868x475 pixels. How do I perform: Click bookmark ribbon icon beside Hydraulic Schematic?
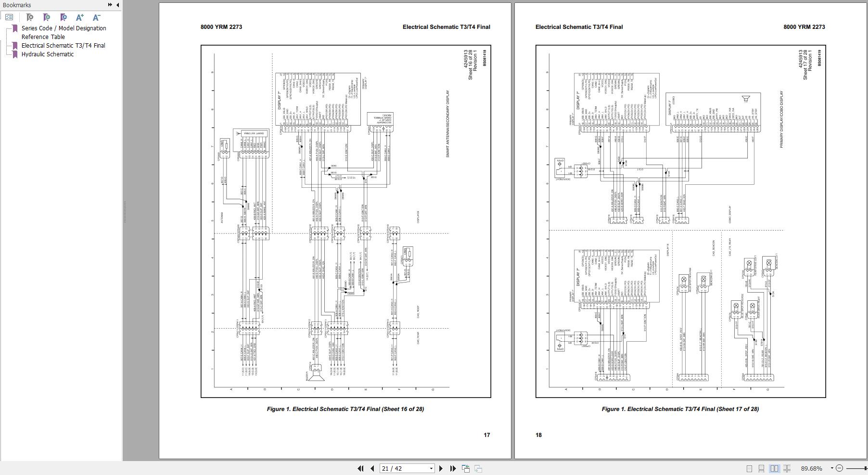click(15, 54)
